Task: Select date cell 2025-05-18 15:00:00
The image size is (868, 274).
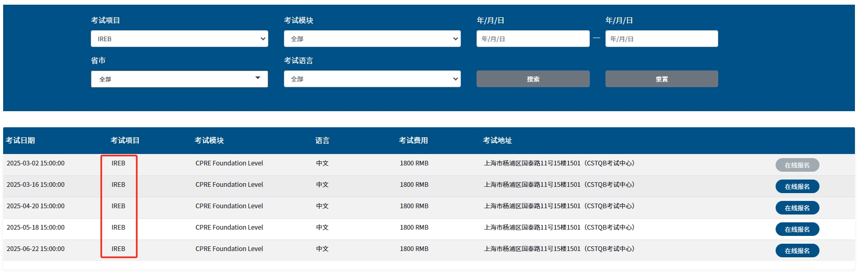Action: point(35,228)
